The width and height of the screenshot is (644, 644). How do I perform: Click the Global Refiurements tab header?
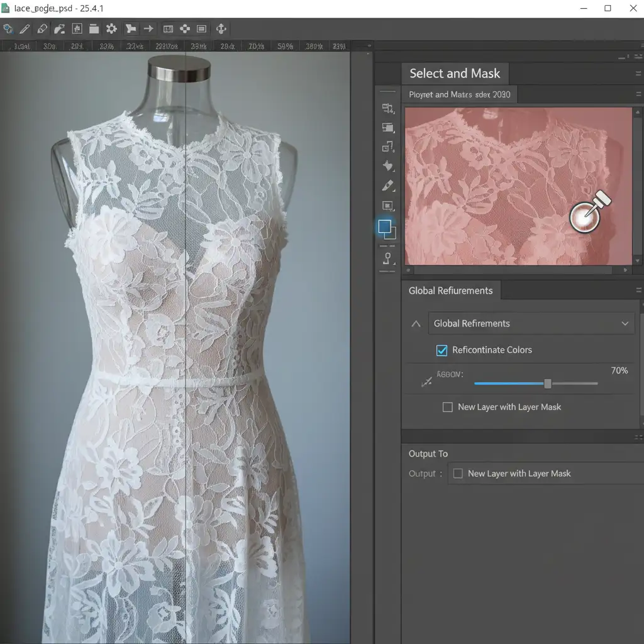450,291
